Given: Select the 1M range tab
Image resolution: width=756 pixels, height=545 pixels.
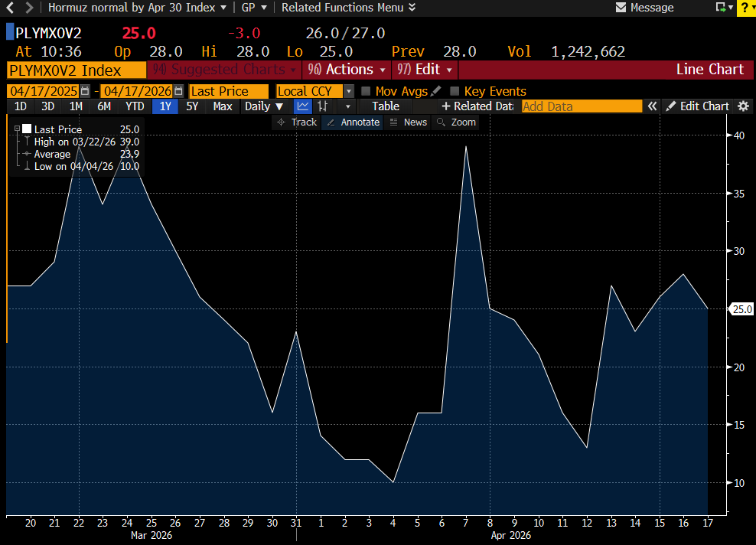Looking at the screenshot, I should [76, 106].
